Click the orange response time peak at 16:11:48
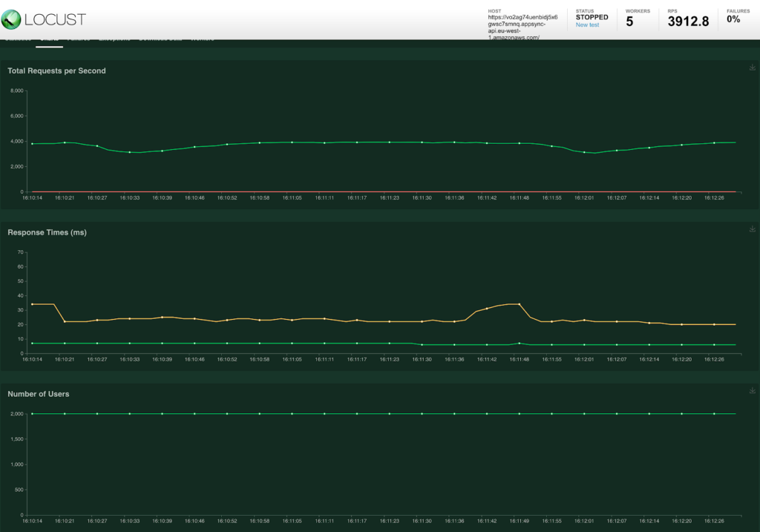Viewport: 760px width, 532px height. tap(519, 304)
